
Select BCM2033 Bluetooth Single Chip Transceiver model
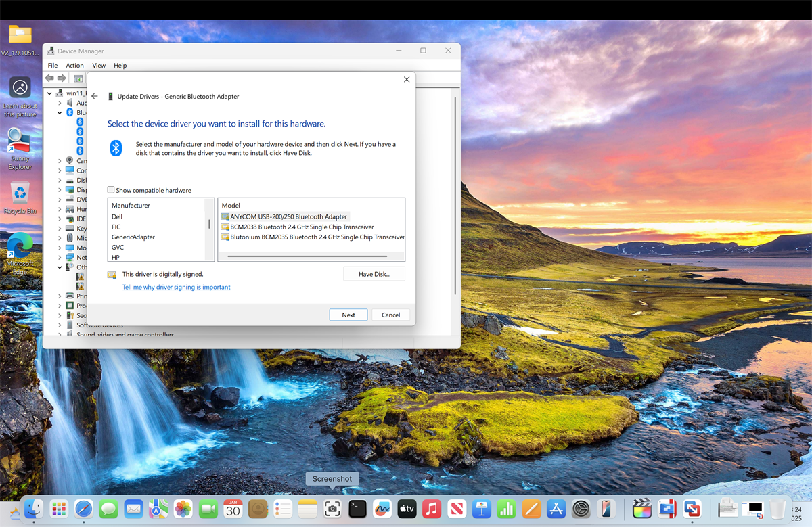302,227
